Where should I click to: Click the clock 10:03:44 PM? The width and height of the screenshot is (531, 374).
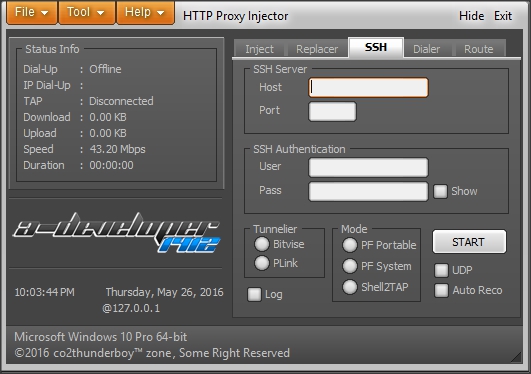point(44,292)
